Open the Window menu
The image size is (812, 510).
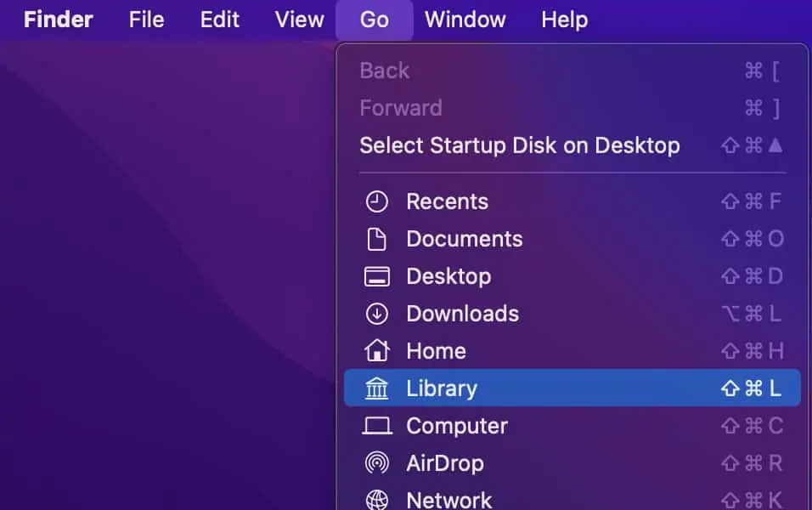point(465,20)
